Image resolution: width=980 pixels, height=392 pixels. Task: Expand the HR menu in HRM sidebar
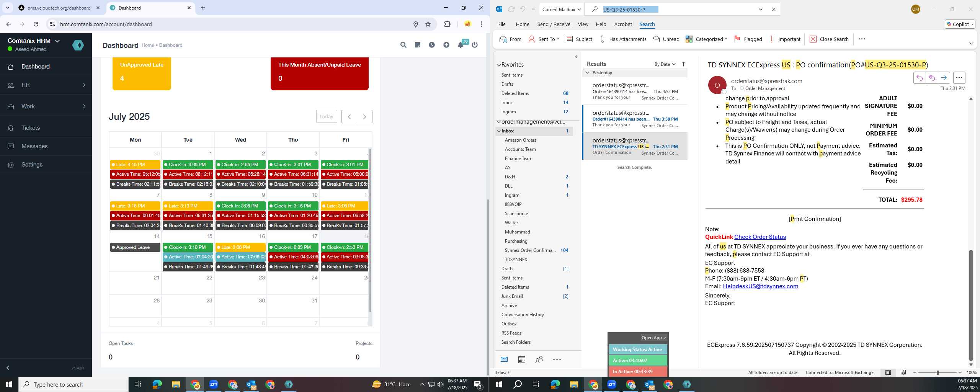pyautogui.click(x=46, y=85)
